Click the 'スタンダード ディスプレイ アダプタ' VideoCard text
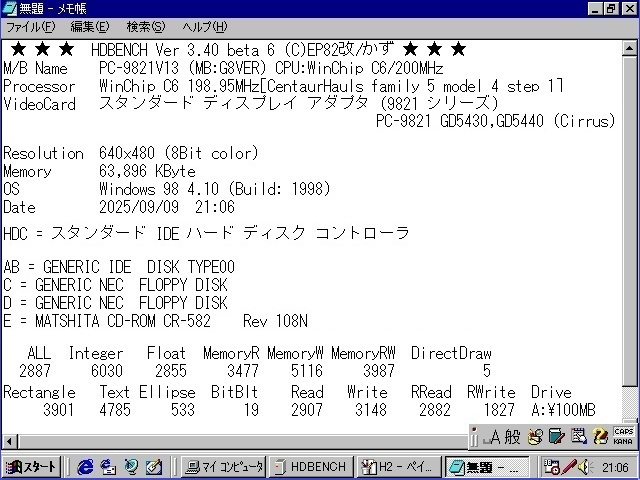Viewport: 640px width, 480px height. [233, 103]
